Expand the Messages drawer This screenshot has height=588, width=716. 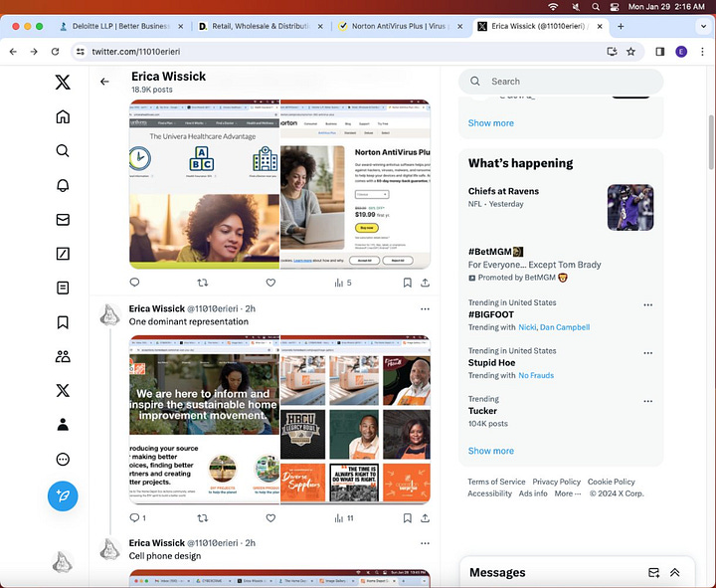pyautogui.click(x=675, y=572)
